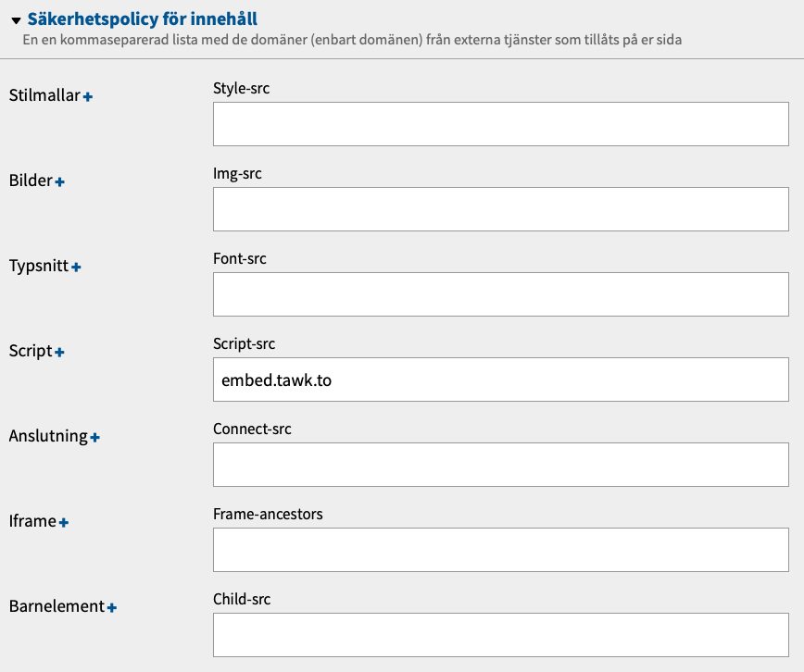Focus the Style-src input field
The width and height of the screenshot is (804, 672).
(500, 124)
